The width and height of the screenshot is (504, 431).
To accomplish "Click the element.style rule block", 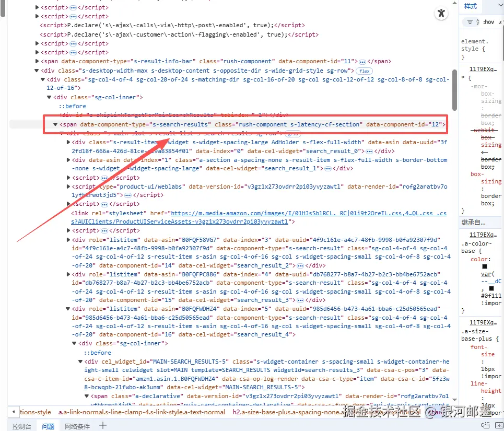I will [x=480, y=49].
